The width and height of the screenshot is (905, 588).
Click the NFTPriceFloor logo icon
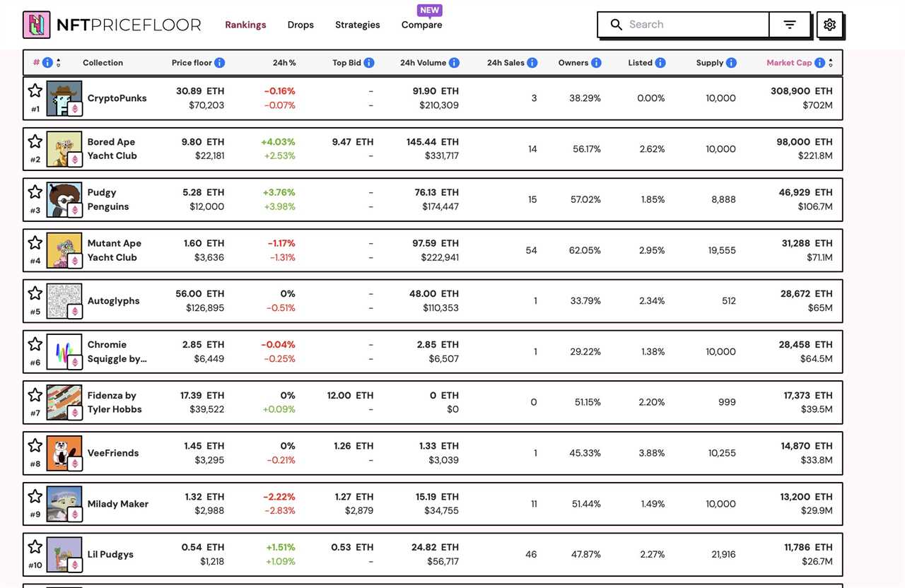36,23
